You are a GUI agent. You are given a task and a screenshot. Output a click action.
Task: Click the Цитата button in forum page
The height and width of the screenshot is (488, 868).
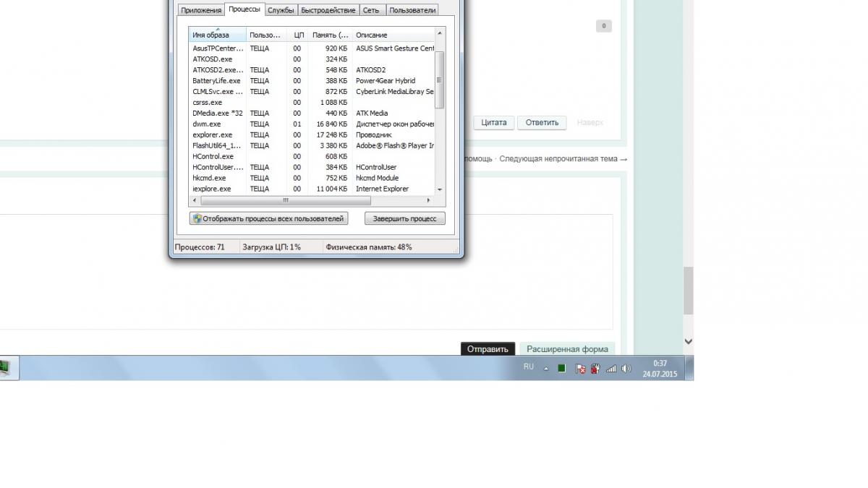tap(494, 122)
